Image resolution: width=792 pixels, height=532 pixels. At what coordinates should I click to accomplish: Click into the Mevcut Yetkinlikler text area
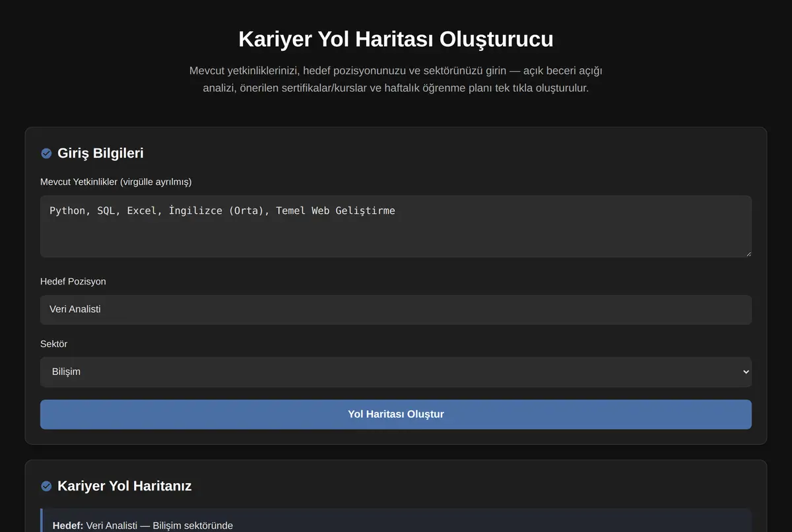[396, 226]
